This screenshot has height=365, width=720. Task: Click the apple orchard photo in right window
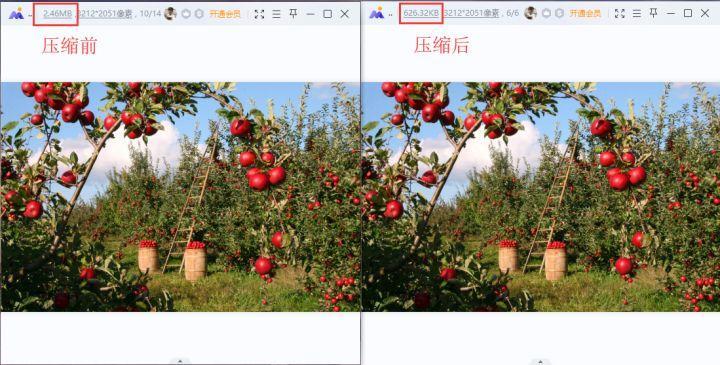541,197
